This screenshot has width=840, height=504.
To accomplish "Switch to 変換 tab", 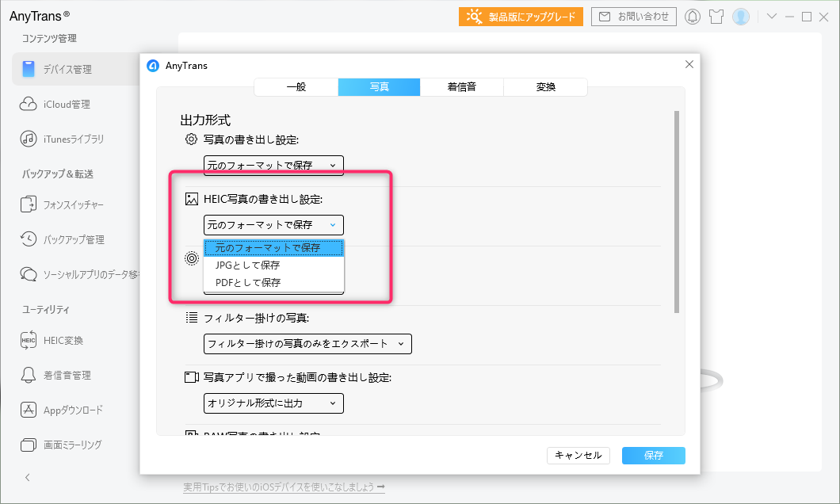I will pos(545,86).
